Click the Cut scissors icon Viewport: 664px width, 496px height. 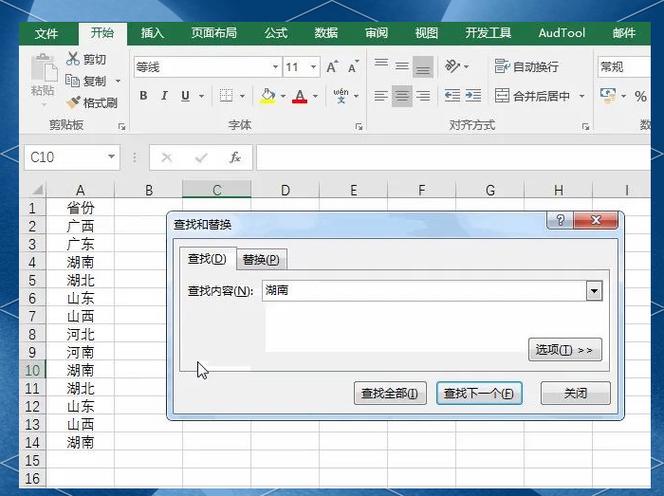point(73,59)
